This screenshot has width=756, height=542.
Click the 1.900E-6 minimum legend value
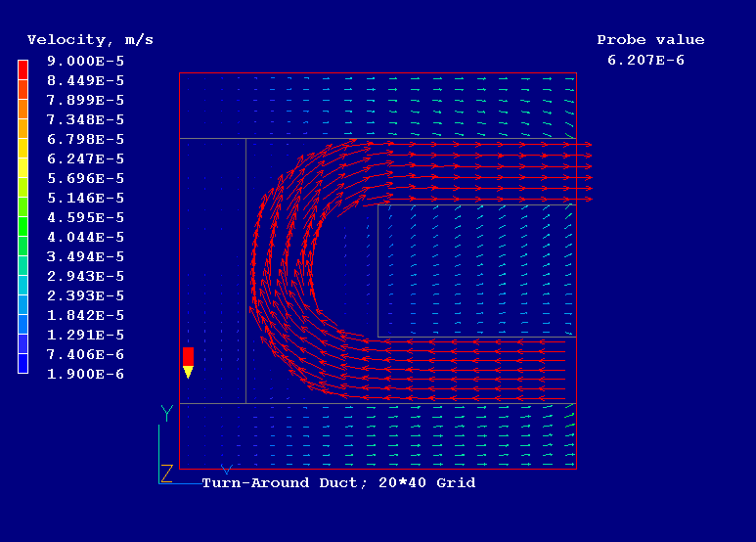(86, 374)
